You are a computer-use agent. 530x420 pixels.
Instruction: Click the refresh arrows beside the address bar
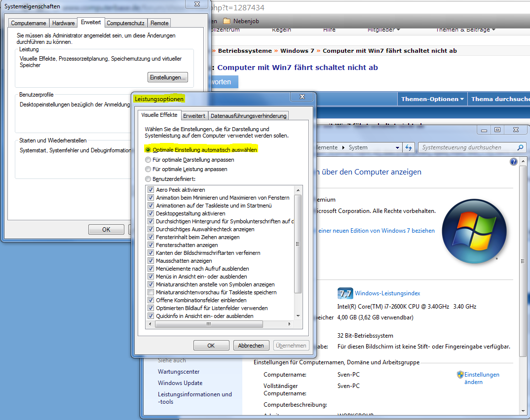pyautogui.click(x=409, y=147)
